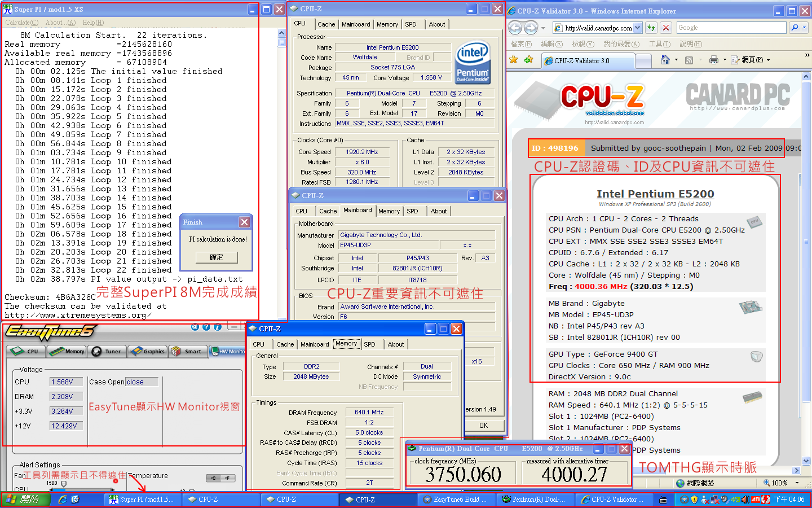812x508 pixels.
Task: Open EasyTune6 Smart tab
Action: coord(187,351)
